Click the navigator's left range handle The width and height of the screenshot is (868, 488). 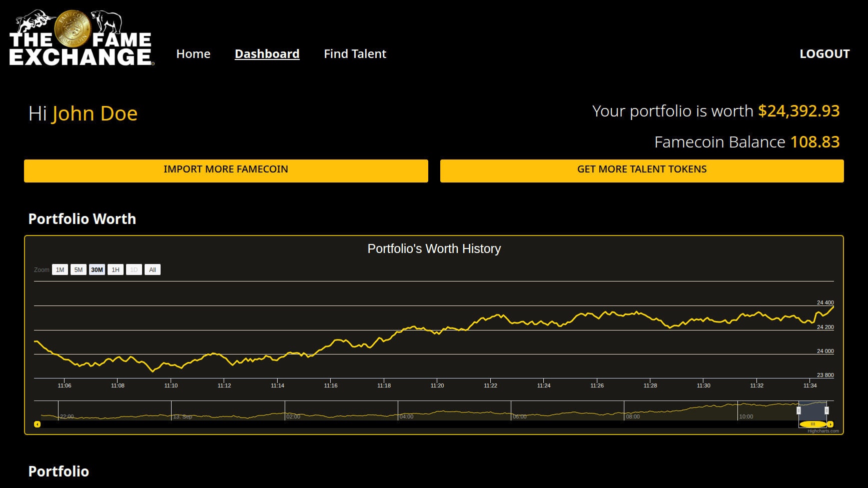tap(798, 410)
